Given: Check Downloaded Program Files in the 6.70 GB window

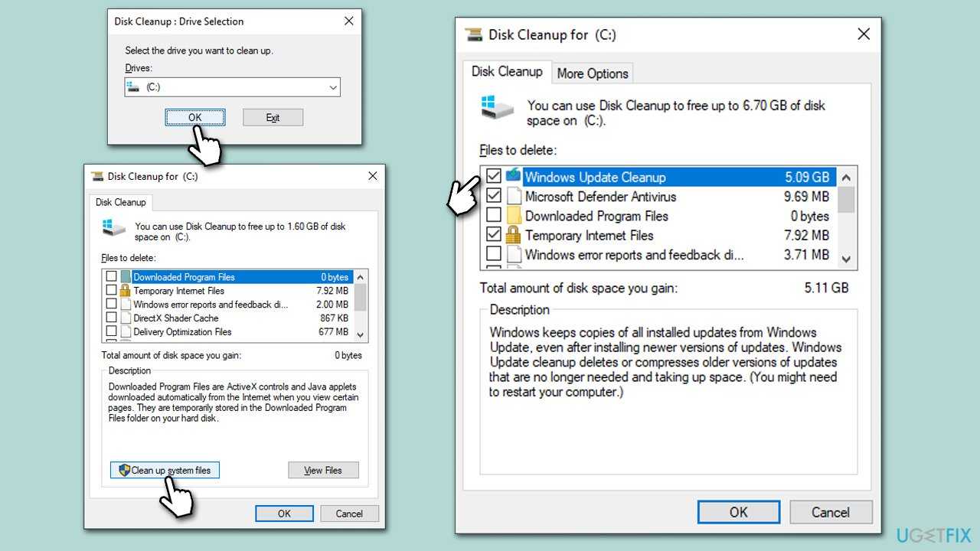Looking at the screenshot, I should tap(494, 216).
